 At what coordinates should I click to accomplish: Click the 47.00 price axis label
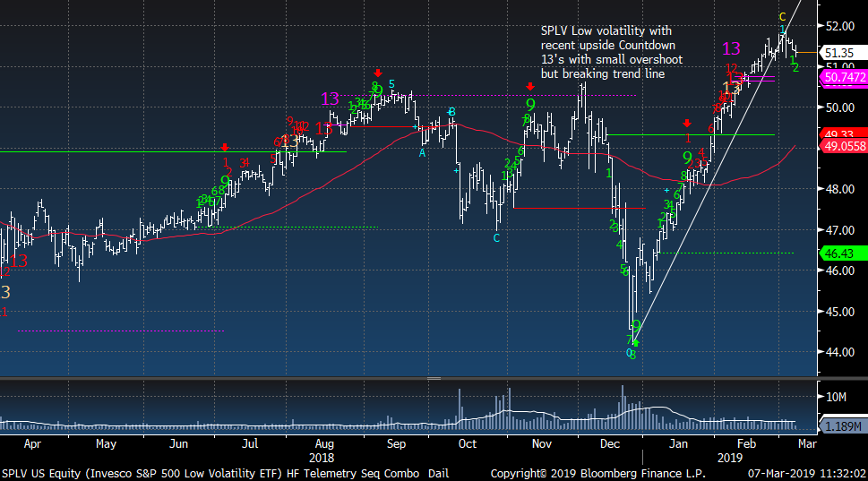click(839, 229)
